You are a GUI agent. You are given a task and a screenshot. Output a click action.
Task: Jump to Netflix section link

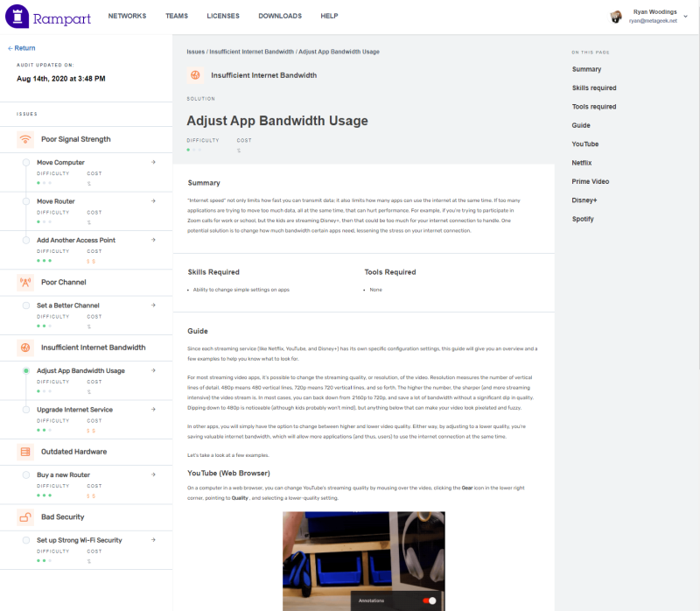coord(582,163)
